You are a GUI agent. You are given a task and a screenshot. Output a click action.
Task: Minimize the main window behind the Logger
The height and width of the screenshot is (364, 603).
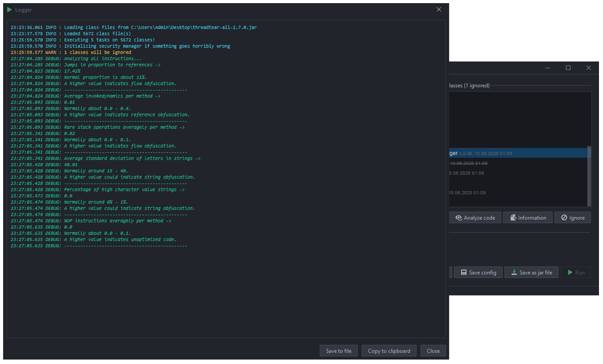coord(548,68)
